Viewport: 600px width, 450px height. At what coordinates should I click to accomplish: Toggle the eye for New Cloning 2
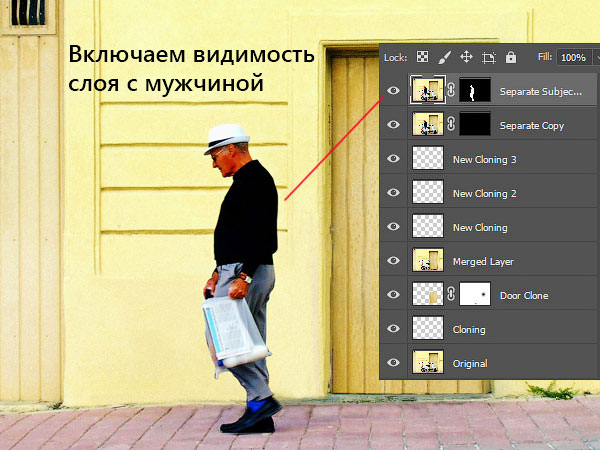pyautogui.click(x=393, y=192)
